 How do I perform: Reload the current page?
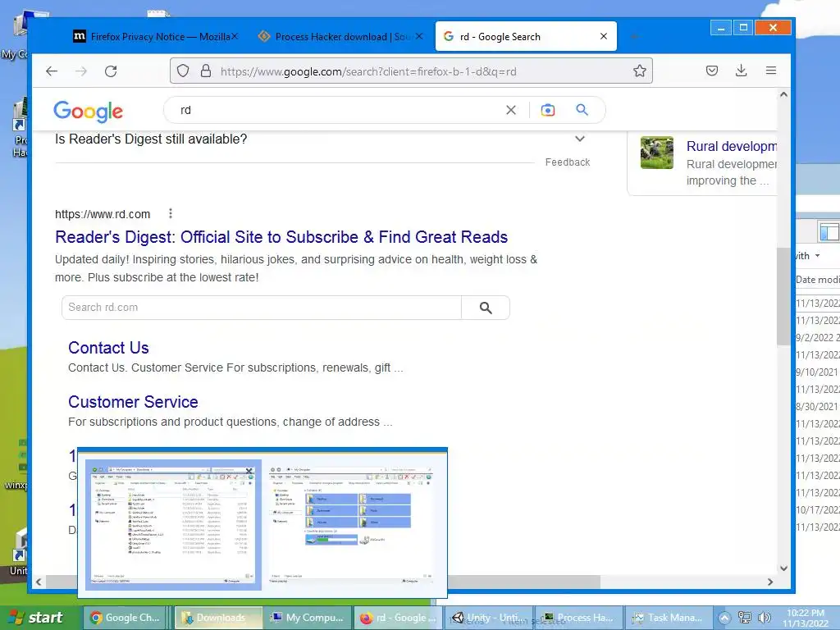pos(111,71)
